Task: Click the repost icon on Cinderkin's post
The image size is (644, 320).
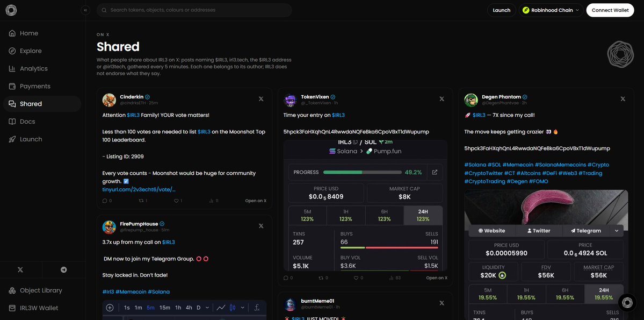Action: [x=141, y=201]
